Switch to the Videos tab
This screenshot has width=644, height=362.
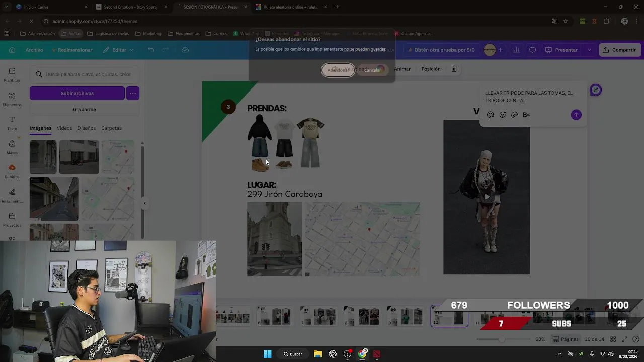point(64,128)
